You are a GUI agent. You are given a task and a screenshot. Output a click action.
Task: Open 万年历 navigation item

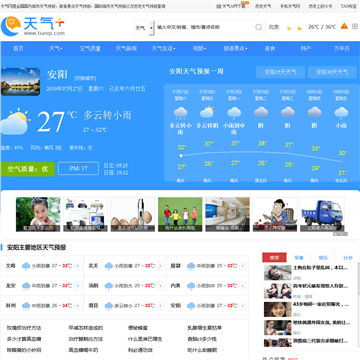pos(342,49)
